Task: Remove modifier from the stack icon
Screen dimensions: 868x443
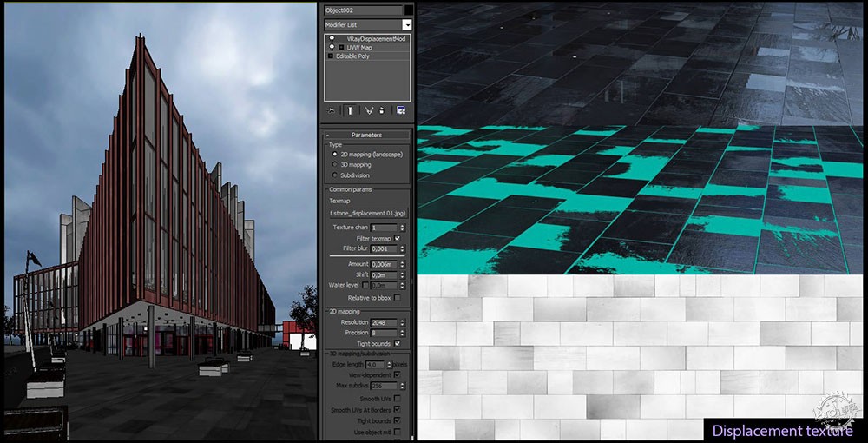Action: (x=381, y=110)
